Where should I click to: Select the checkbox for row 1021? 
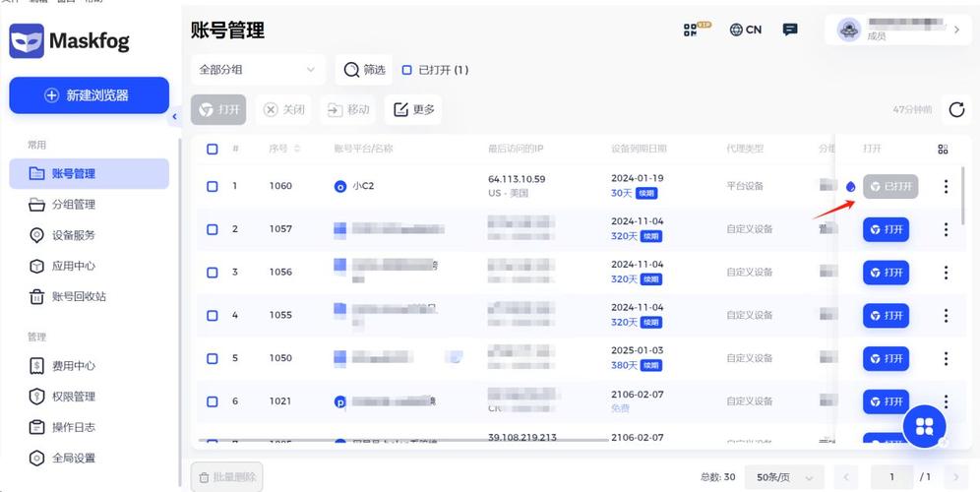213,402
